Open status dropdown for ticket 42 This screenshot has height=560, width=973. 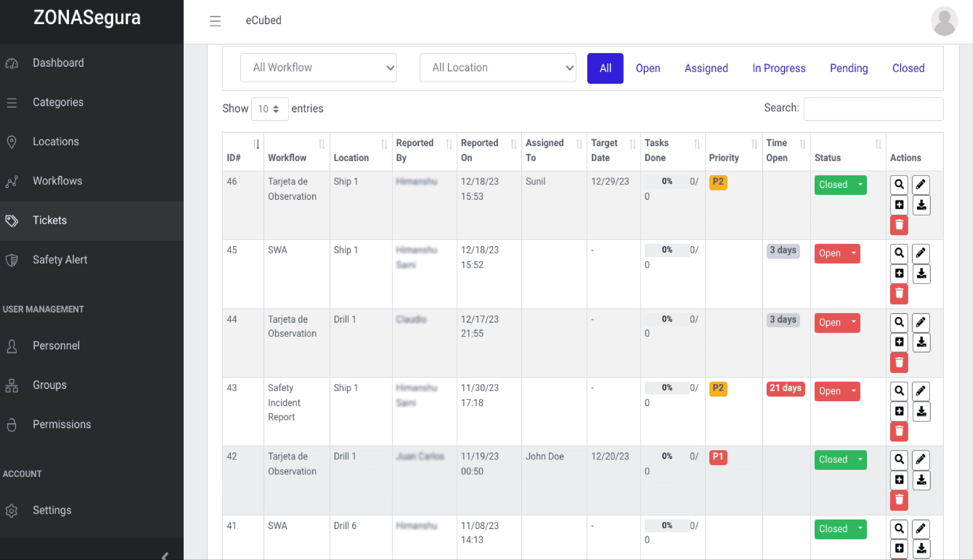[840, 460]
